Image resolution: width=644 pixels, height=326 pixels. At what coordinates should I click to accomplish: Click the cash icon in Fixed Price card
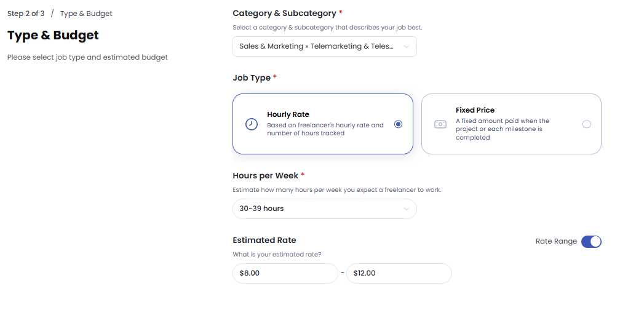tap(440, 124)
